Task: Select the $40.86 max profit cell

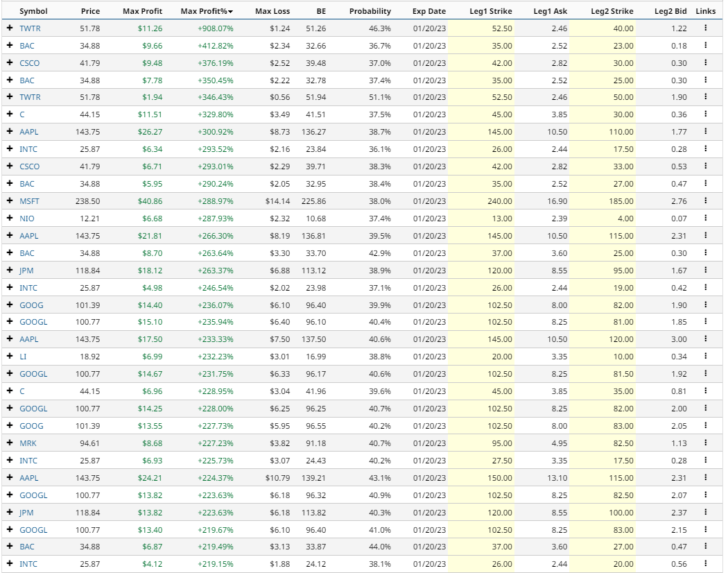Action: (150, 201)
